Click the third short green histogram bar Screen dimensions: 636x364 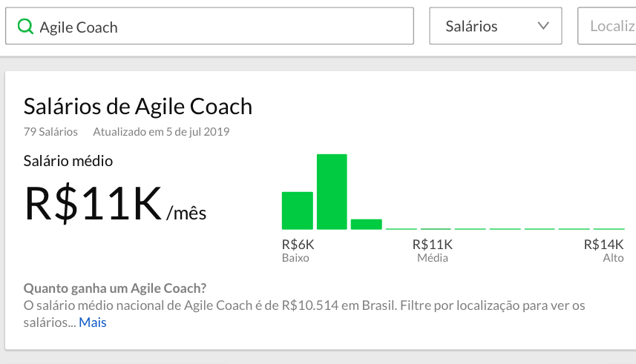[367, 224]
